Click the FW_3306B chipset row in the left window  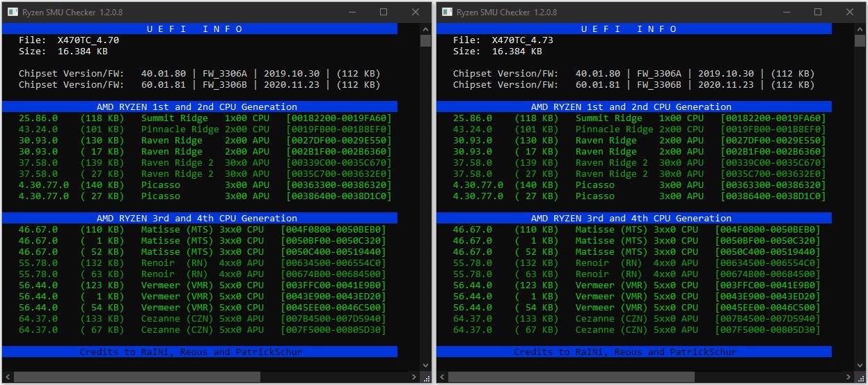[x=200, y=85]
